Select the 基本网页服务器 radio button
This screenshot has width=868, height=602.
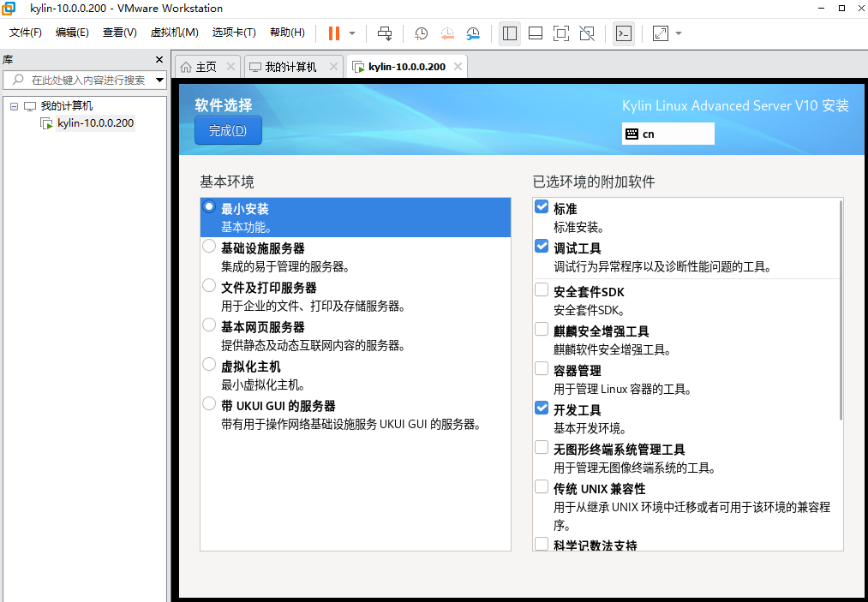(x=209, y=325)
